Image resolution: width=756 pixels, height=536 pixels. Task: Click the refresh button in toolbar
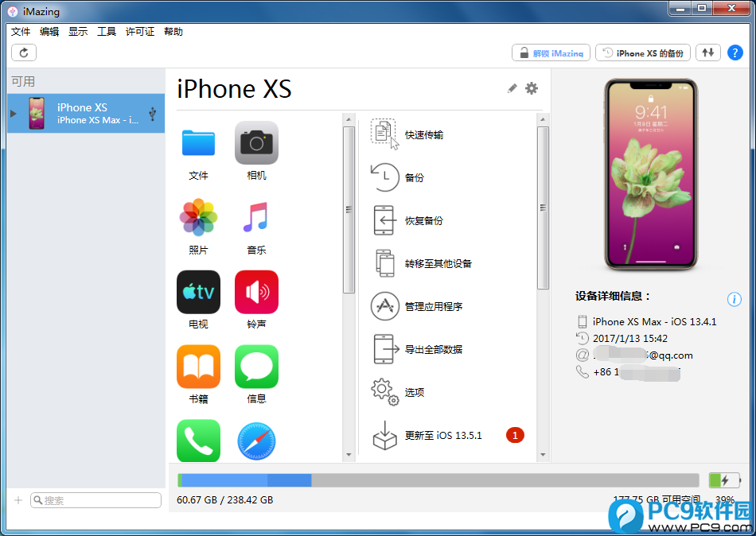24,52
